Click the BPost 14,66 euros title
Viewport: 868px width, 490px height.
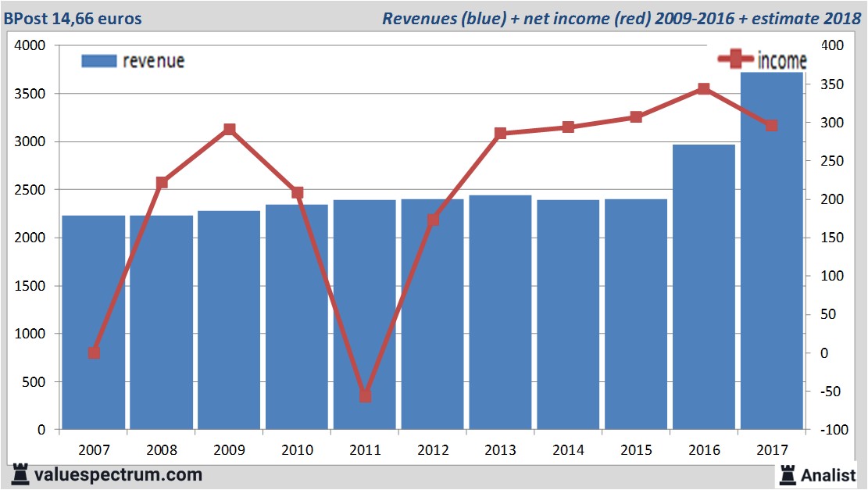(x=73, y=18)
